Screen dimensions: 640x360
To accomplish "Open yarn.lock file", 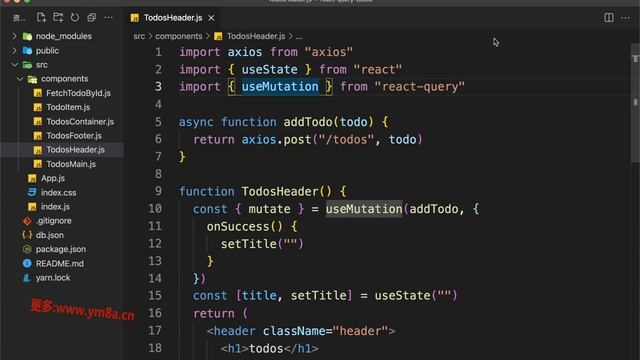I will pos(53,278).
